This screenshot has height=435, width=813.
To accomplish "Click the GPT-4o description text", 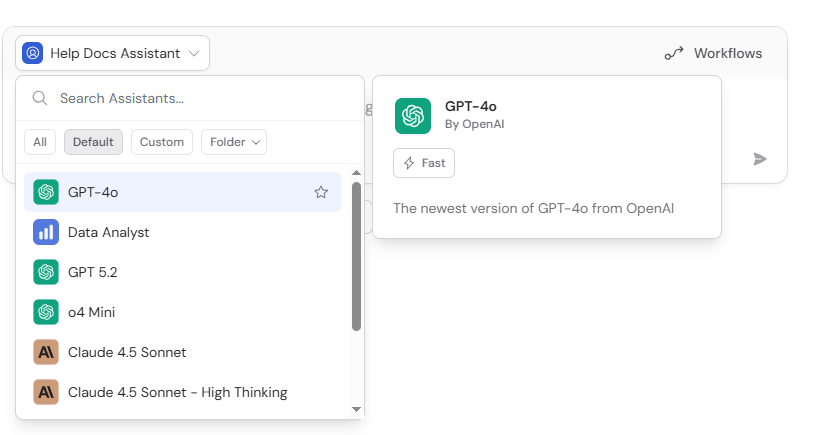I will coord(534,208).
